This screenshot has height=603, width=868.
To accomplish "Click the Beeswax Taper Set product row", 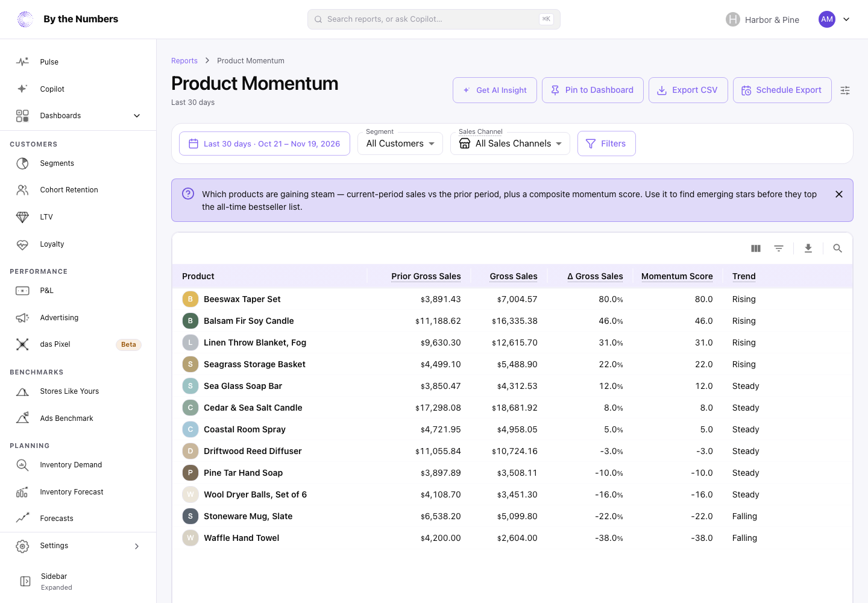I will click(512, 299).
